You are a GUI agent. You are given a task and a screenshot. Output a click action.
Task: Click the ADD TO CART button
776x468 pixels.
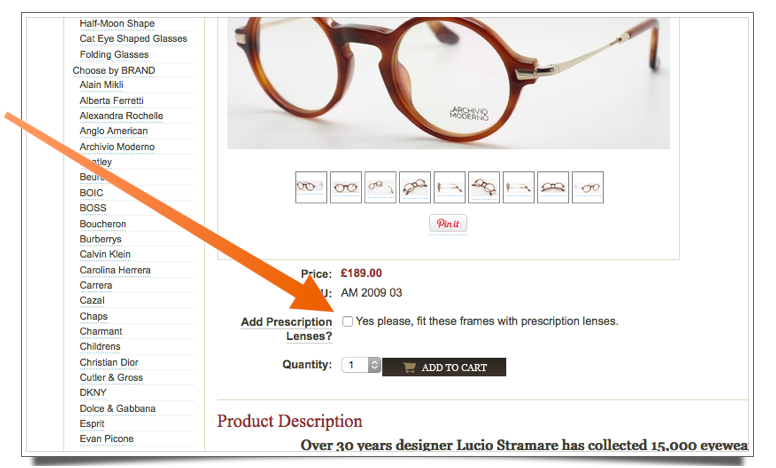[444, 367]
